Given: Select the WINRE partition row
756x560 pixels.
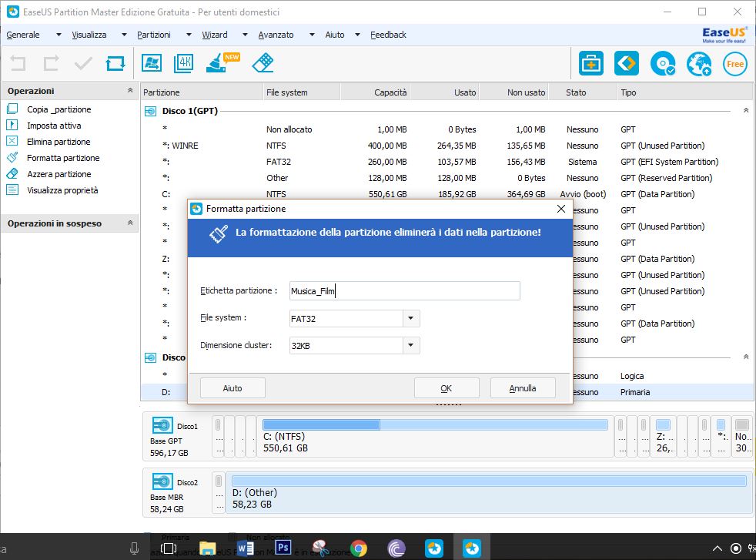Looking at the screenshot, I should pos(447,146).
